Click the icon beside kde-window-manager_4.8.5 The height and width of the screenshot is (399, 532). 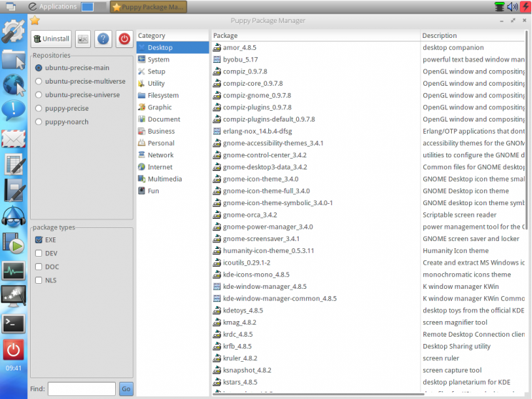coord(217,287)
